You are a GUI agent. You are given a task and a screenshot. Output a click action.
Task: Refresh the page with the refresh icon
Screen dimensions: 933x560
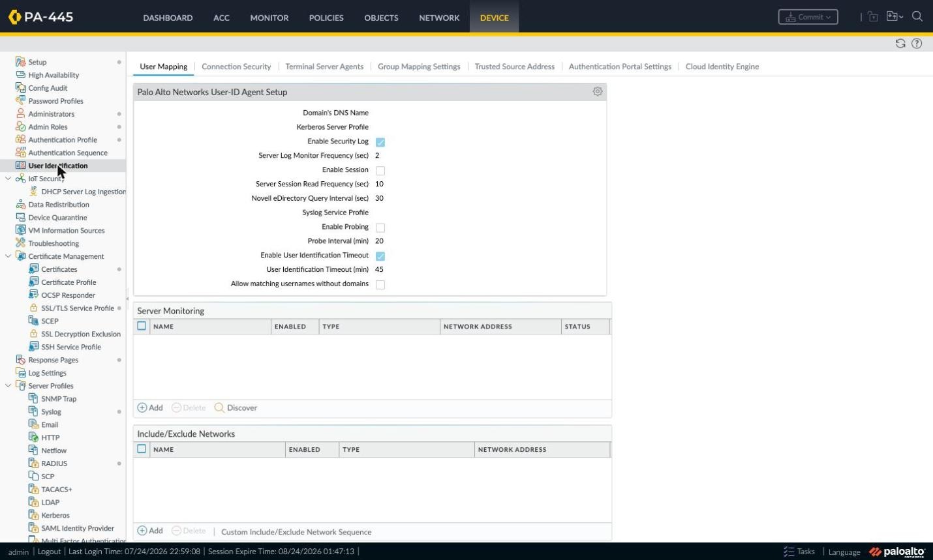tap(900, 44)
